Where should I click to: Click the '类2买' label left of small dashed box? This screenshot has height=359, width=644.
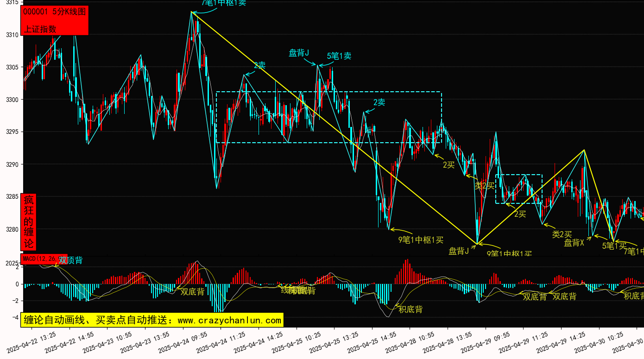(485, 186)
